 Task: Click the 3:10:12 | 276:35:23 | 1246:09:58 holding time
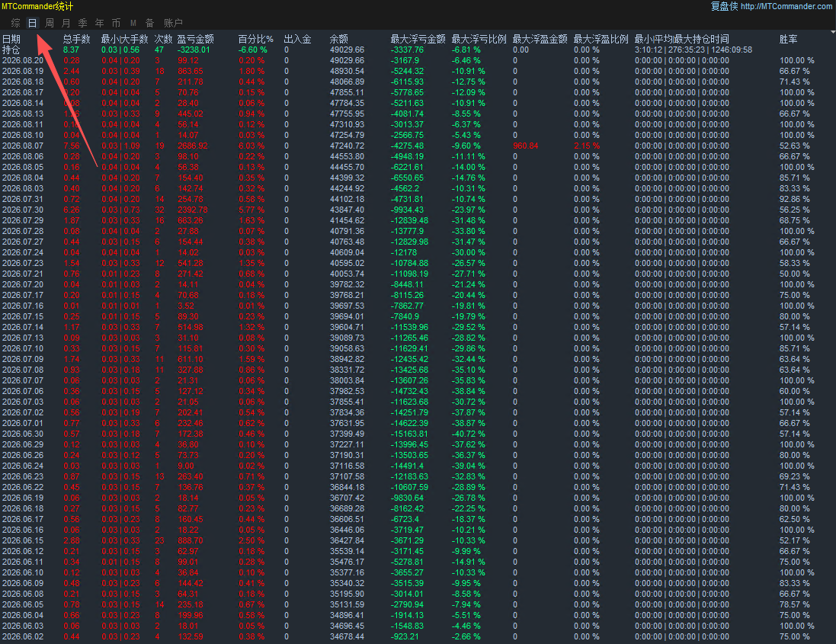693,50
